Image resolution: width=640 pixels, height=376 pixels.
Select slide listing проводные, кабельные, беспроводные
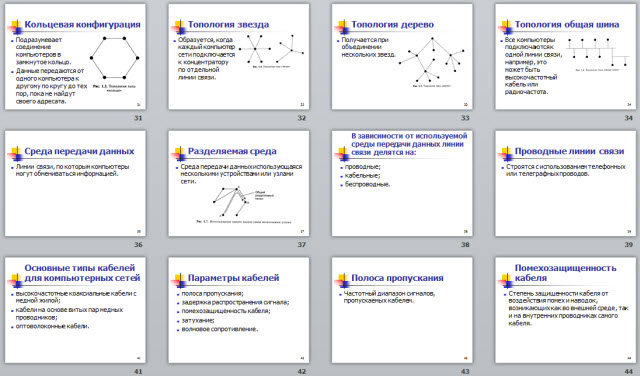click(402, 183)
